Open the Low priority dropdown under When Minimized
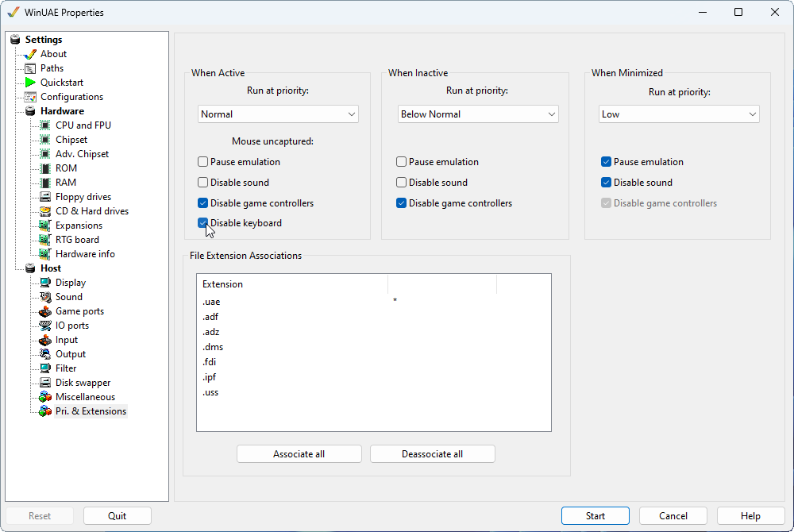Screen dimensions: 794x532 678,114
